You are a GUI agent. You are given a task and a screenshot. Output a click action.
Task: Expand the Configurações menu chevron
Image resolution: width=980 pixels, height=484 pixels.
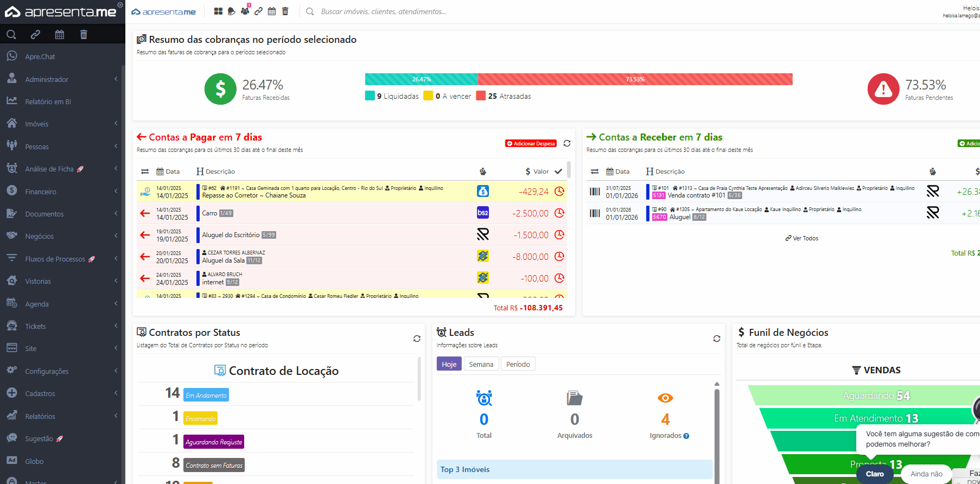(x=116, y=371)
